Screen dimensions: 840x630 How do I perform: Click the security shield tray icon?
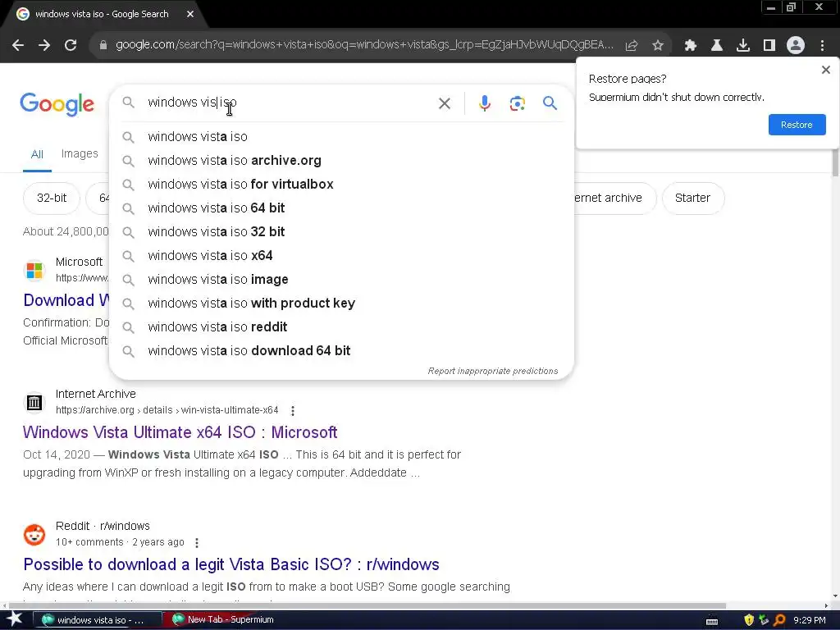click(x=749, y=620)
